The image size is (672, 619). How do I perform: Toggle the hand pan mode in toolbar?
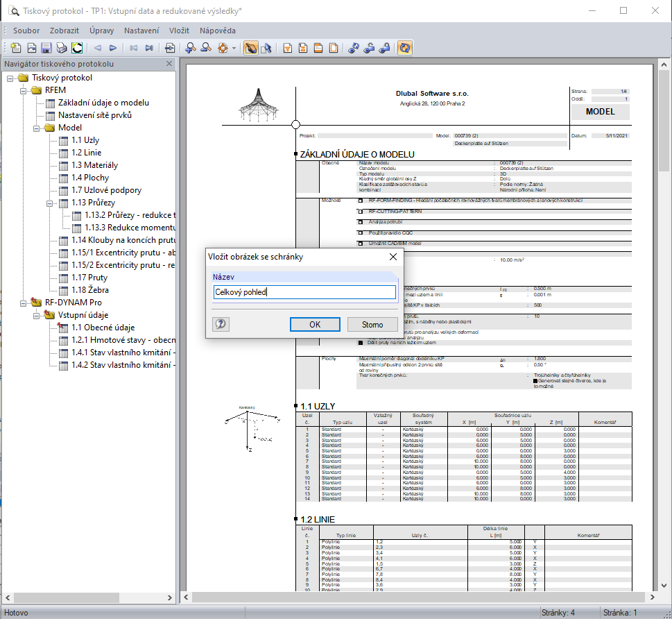point(251,48)
